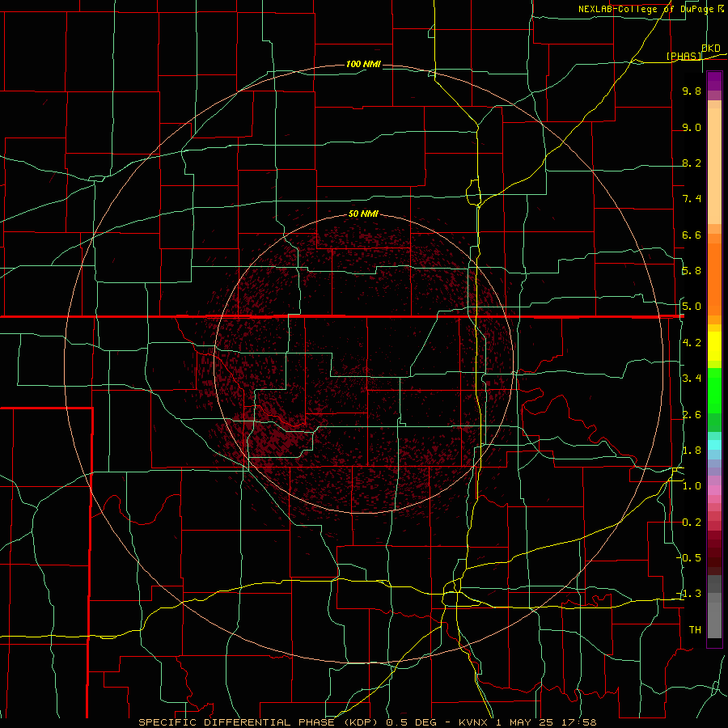The height and width of the screenshot is (728, 728).
Task: Click the 1.8 value on the color scale
Action: click(x=692, y=451)
